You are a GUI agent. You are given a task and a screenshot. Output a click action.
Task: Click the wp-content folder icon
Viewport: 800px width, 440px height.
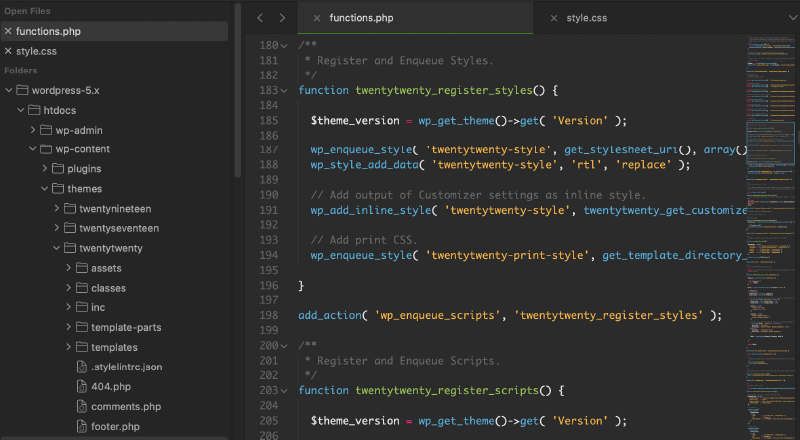46,149
